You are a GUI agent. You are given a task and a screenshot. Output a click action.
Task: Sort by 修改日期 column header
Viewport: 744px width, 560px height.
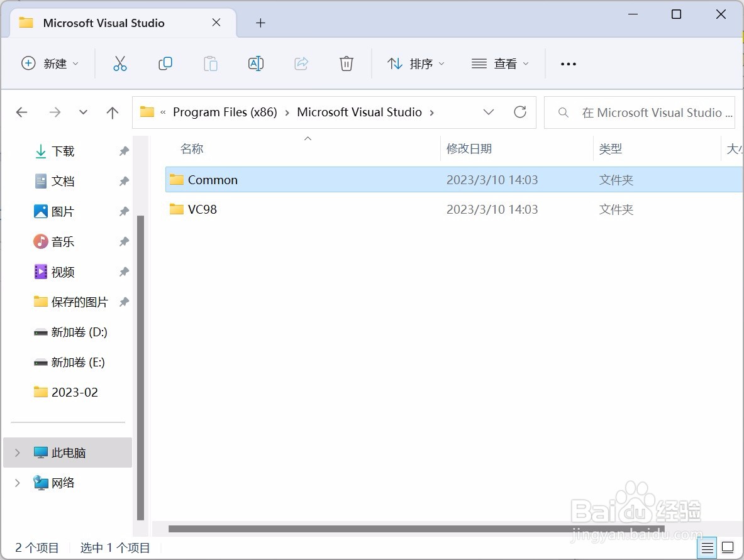click(x=469, y=149)
